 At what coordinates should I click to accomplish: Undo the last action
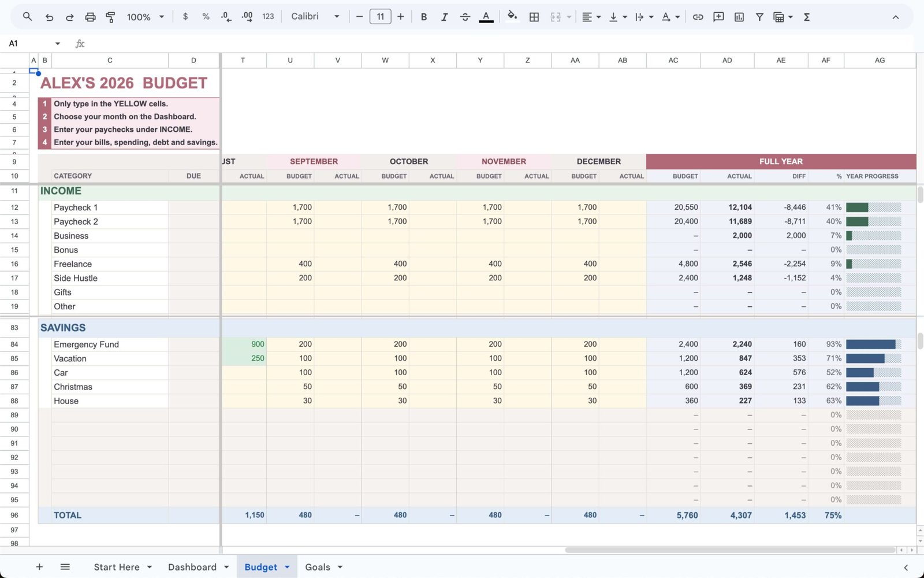tap(49, 17)
